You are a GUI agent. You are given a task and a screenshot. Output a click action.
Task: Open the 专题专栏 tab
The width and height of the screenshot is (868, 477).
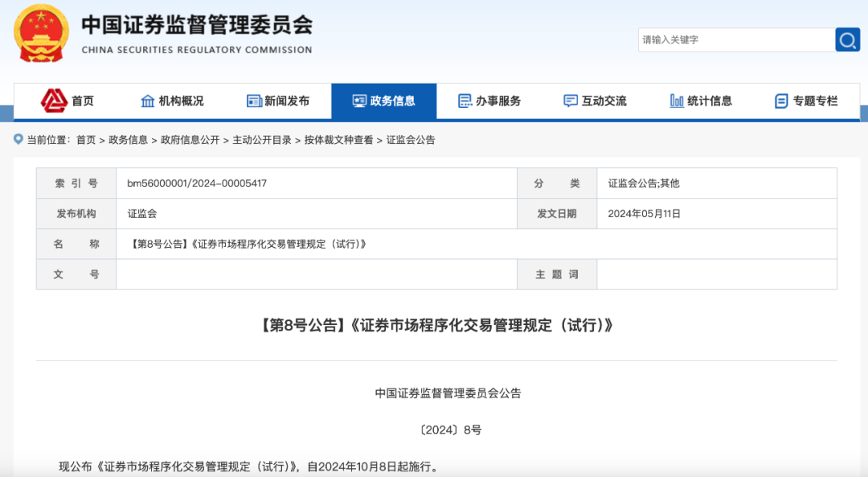pos(807,101)
